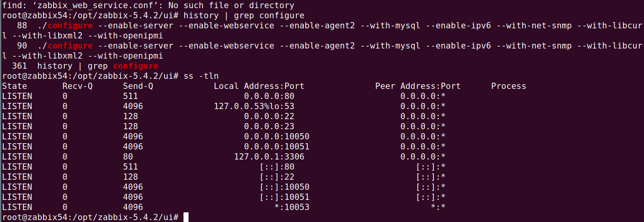Click the terminal cursor at the prompt
Viewport: 644px width, 222px height.
pyautogui.click(x=186, y=217)
